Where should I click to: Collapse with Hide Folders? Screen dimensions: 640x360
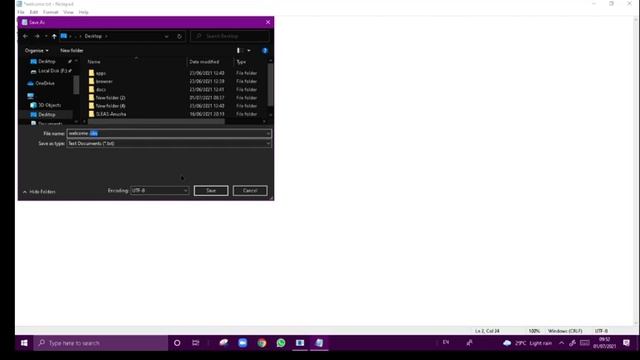pyautogui.click(x=39, y=192)
